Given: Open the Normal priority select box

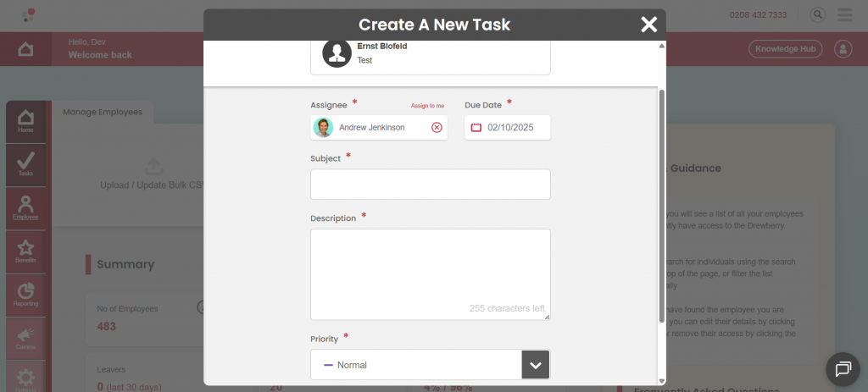Looking at the screenshot, I should point(415,365).
